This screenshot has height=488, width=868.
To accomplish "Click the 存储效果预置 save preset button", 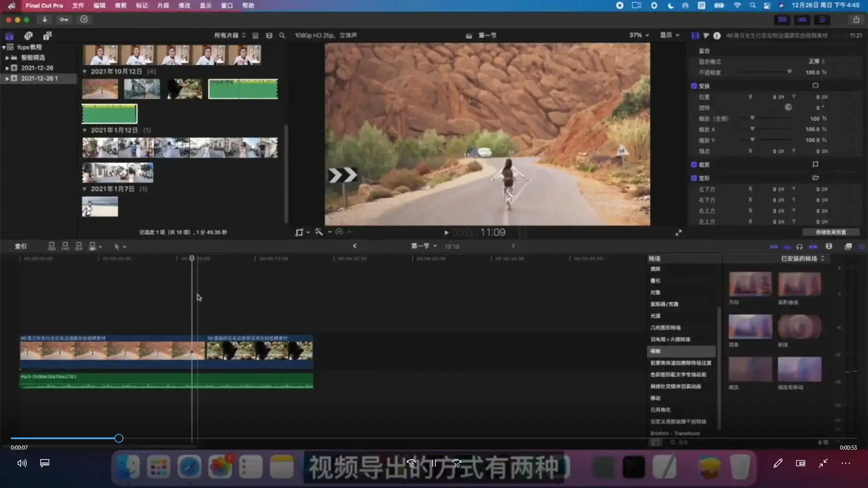I will [831, 232].
